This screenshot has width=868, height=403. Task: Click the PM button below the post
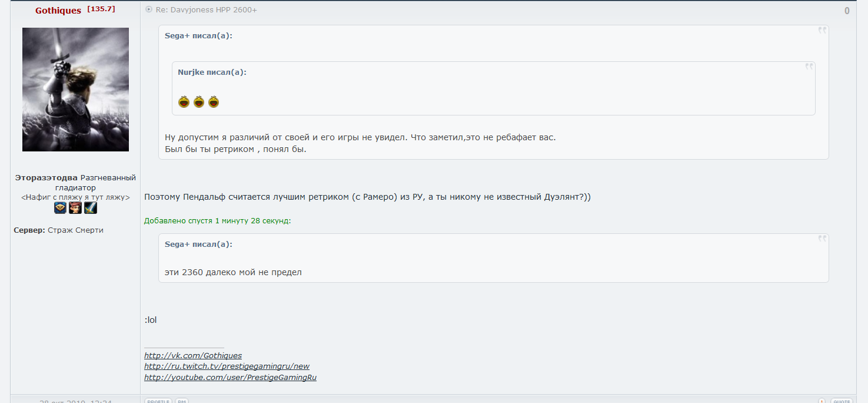click(x=182, y=401)
